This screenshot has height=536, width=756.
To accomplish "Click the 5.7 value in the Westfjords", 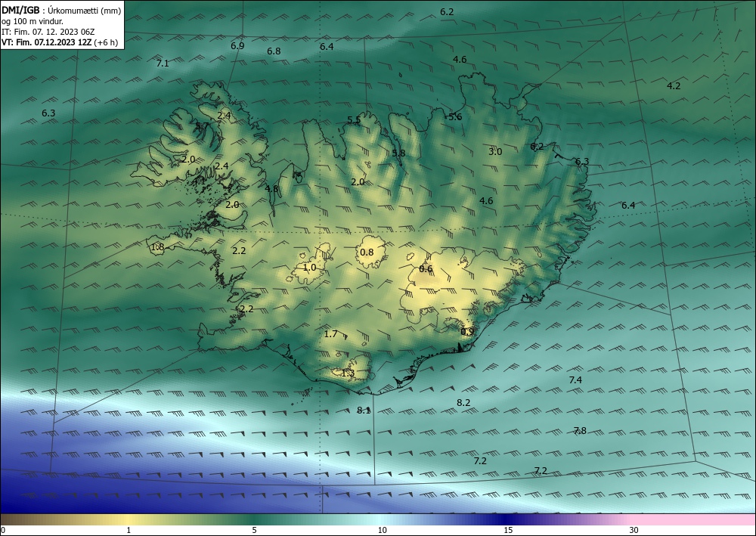I will click(x=202, y=125).
